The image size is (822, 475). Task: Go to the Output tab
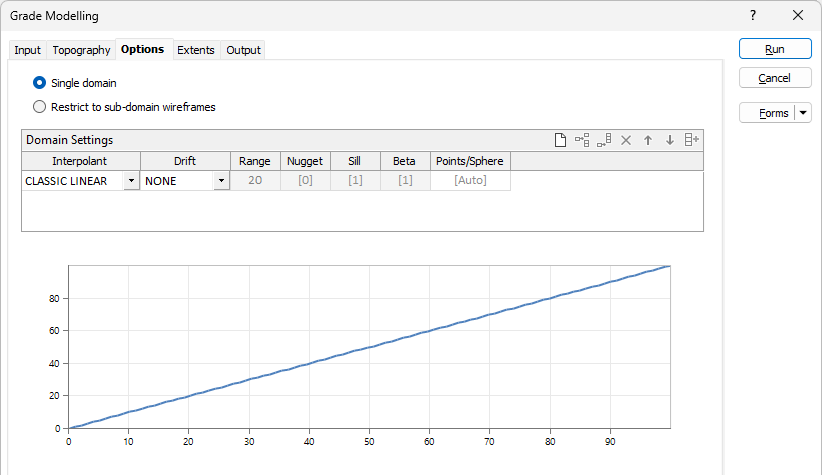243,50
